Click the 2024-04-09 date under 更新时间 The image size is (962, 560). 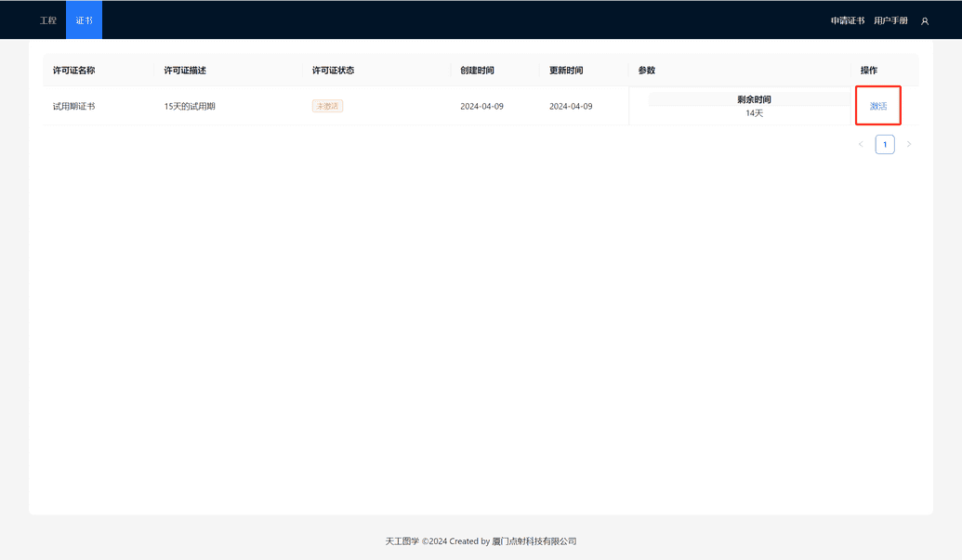(571, 106)
